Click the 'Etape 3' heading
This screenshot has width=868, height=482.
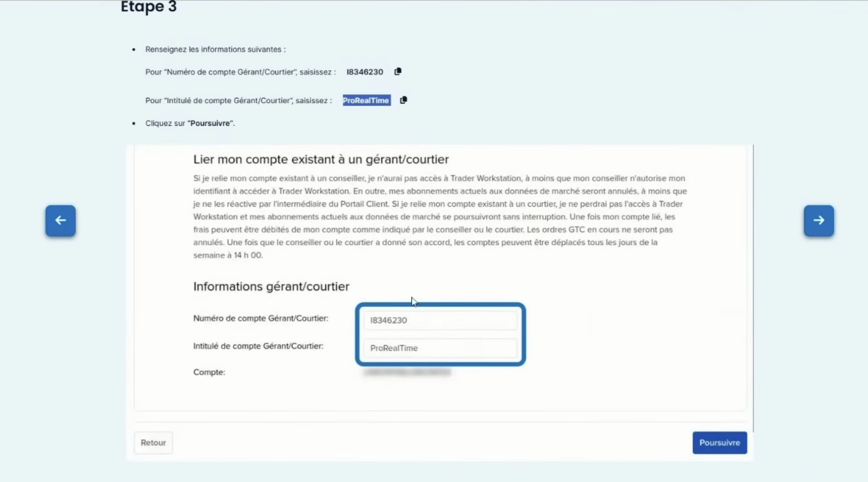click(148, 7)
